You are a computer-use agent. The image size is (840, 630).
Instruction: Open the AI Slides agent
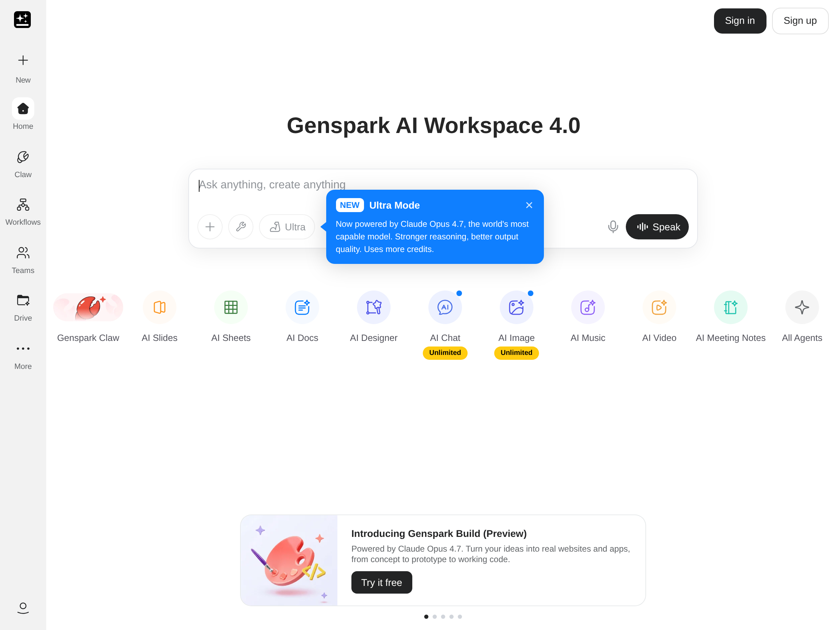(160, 307)
